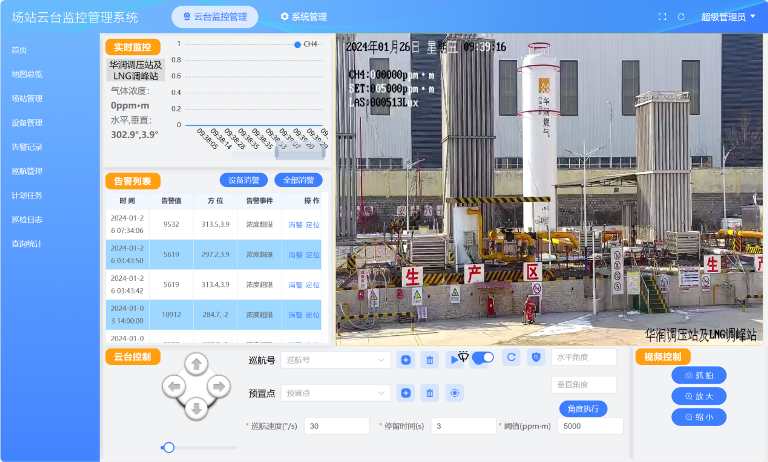This screenshot has width=768, height=462.
Task: Click the 角度执行 button
Action: (x=582, y=408)
